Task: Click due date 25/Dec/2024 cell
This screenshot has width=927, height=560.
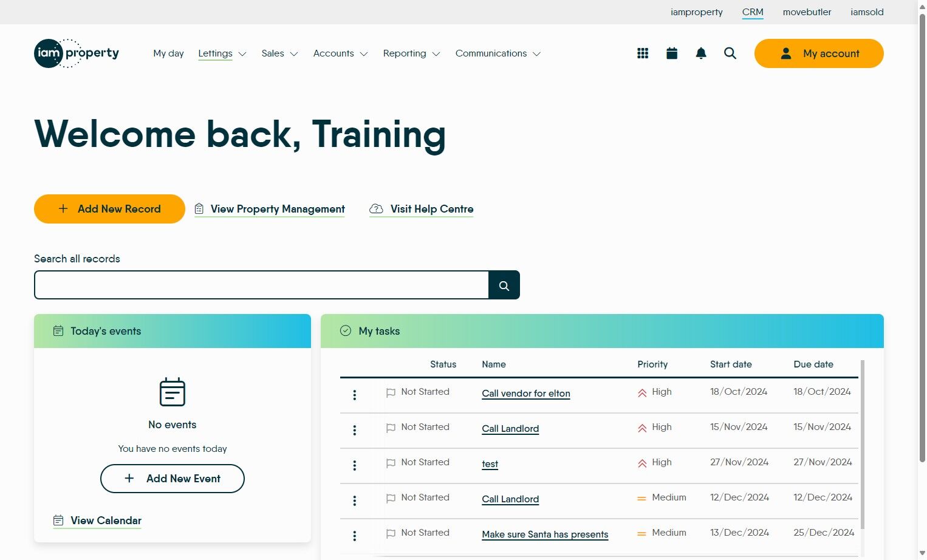Action: coord(824,533)
